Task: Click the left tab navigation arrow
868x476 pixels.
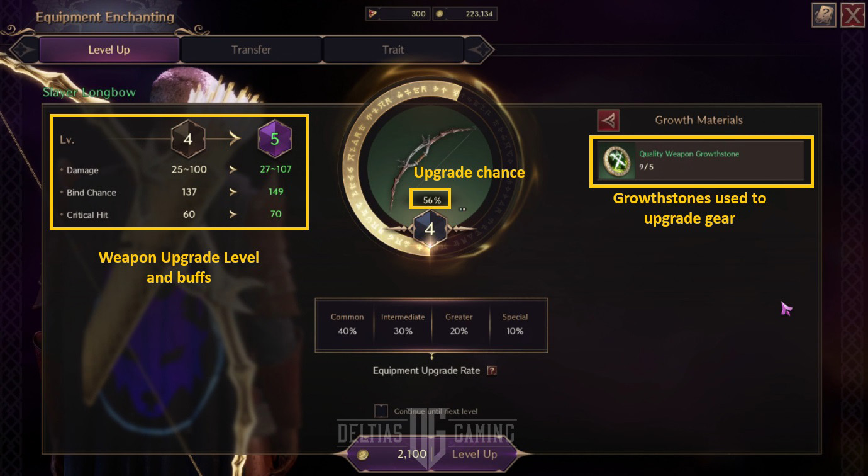Action: [x=24, y=50]
